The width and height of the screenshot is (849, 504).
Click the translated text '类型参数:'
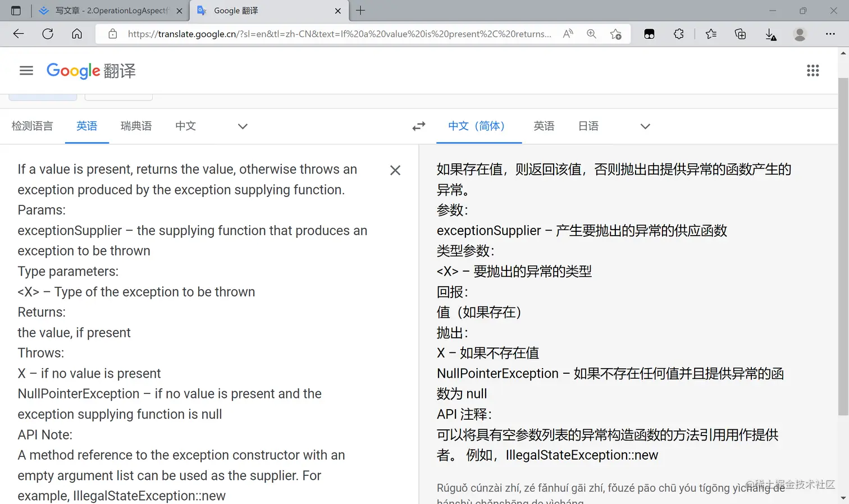click(465, 251)
